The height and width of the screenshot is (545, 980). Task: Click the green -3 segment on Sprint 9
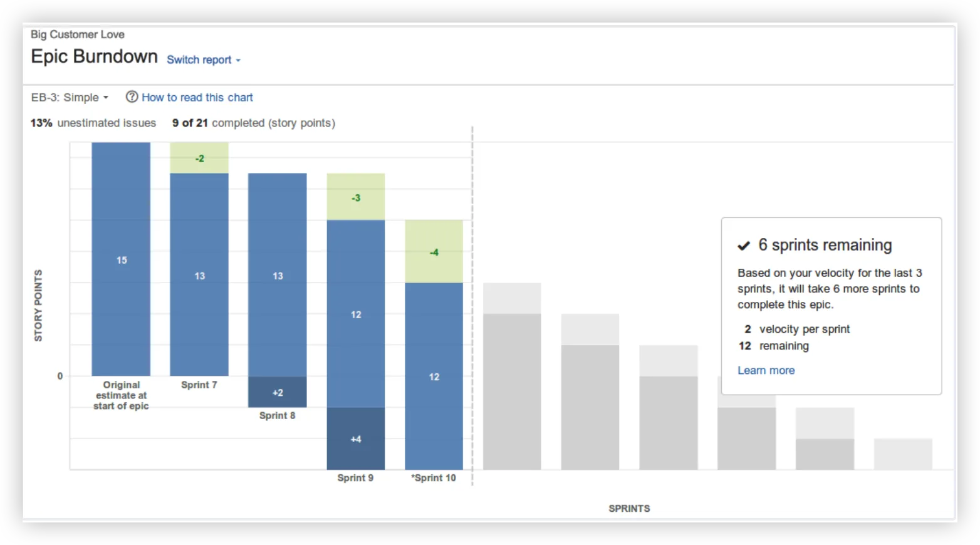click(x=356, y=197)
